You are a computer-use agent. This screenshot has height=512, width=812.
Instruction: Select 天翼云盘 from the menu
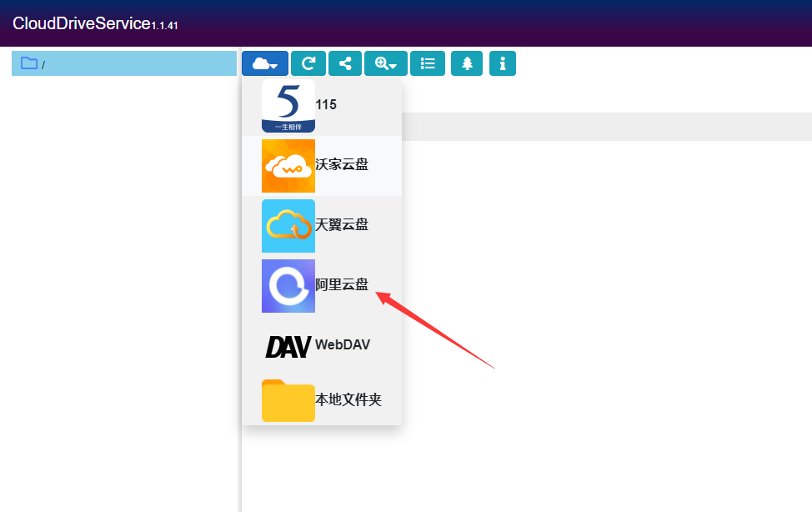322,226
